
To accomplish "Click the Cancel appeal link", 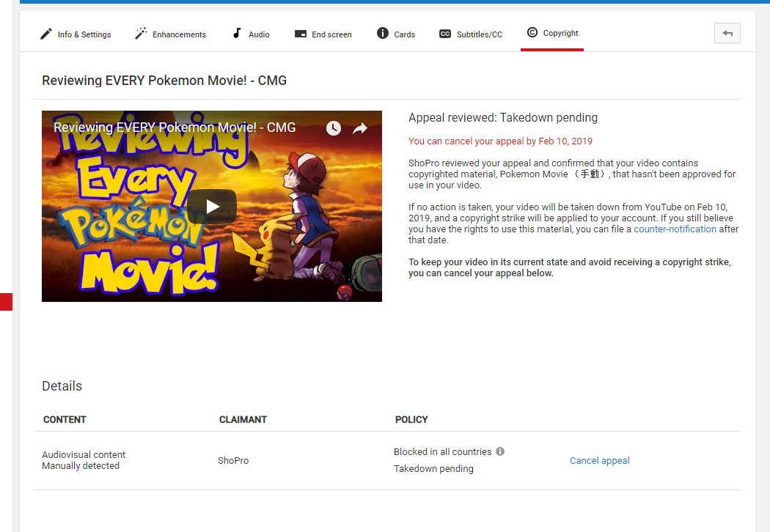I will (600, 461).
